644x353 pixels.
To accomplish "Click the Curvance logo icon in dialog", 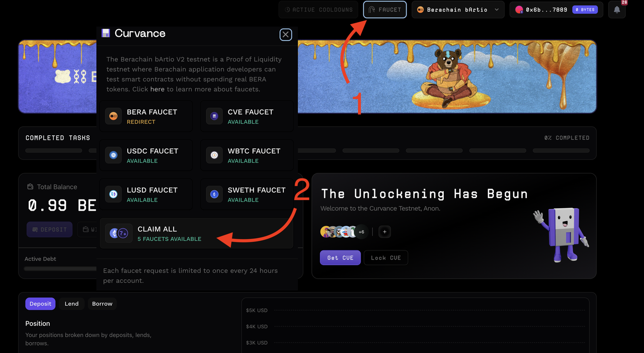I will coord(106,33).
